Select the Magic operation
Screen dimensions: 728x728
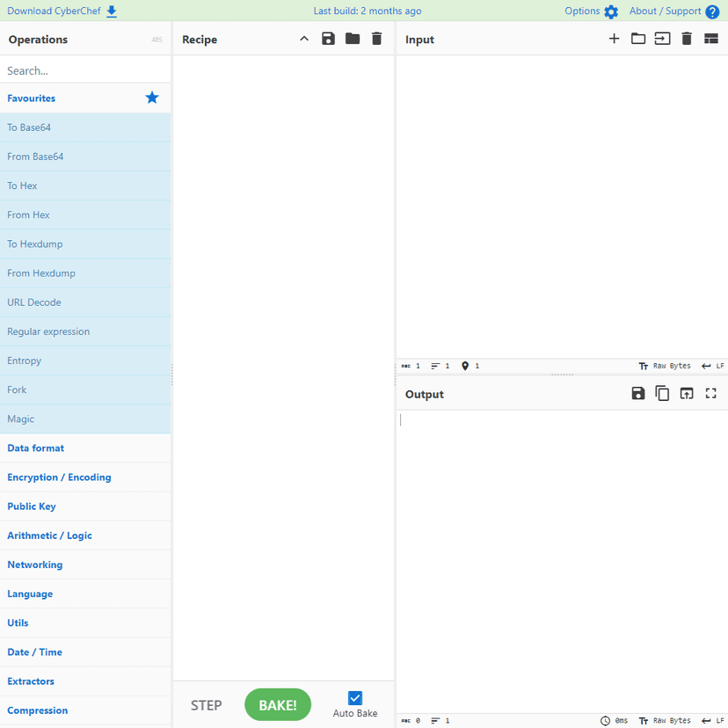pos(21,419)
